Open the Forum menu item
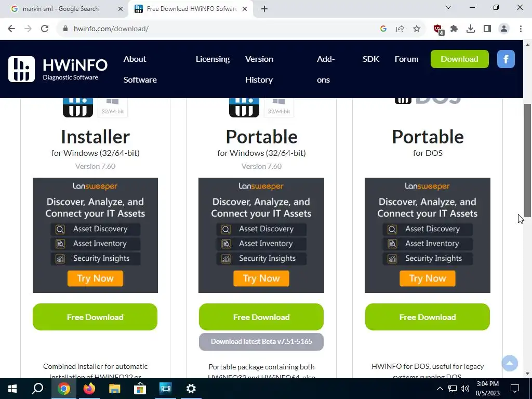This screenshot has height=399, width=532. (406, 59)
